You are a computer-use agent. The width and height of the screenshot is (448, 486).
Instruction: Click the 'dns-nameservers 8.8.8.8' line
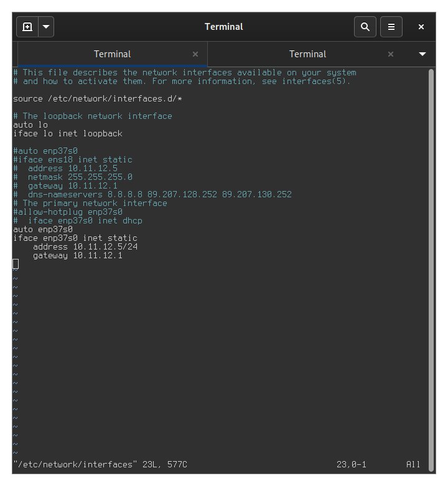click(x=152, y=194)
